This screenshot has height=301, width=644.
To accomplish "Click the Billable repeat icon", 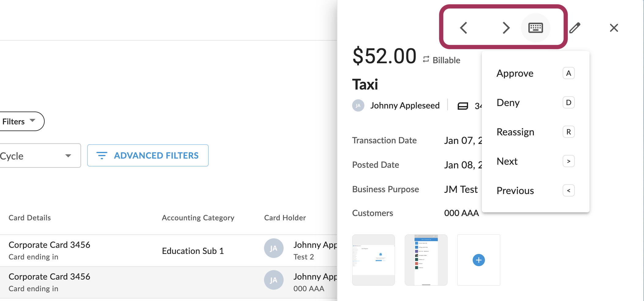I will click(x=426, y=59).
